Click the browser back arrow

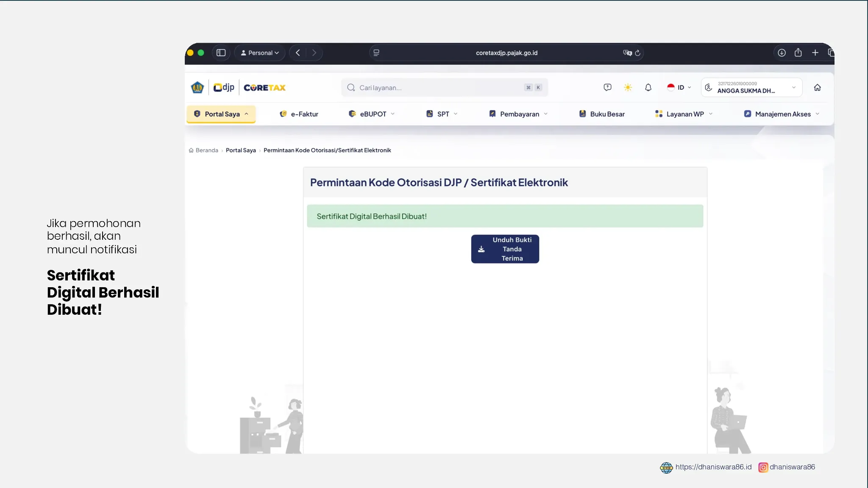coord(298,53)
